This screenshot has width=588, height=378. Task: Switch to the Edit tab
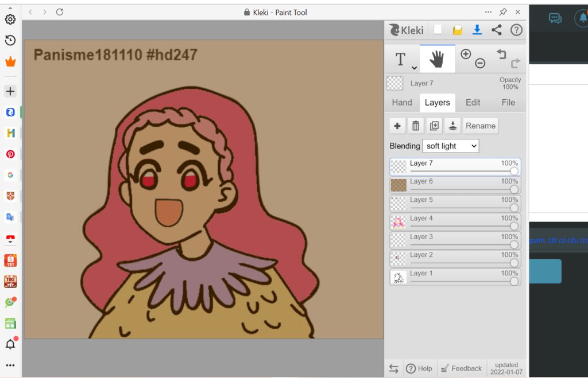(473, 103)
